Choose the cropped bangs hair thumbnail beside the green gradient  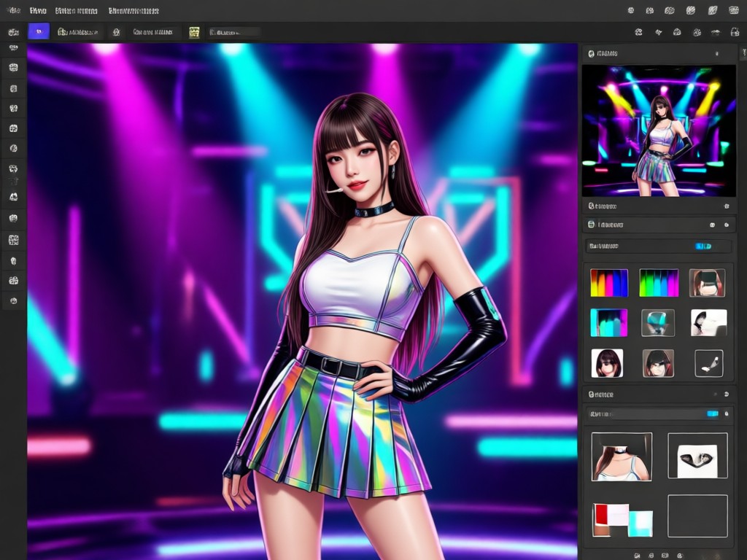pyautogui.click(x=707, y=282)
